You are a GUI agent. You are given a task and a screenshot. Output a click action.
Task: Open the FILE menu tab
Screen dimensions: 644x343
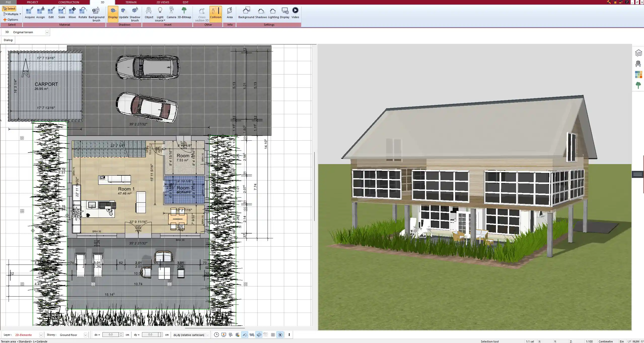click(8, 2)
